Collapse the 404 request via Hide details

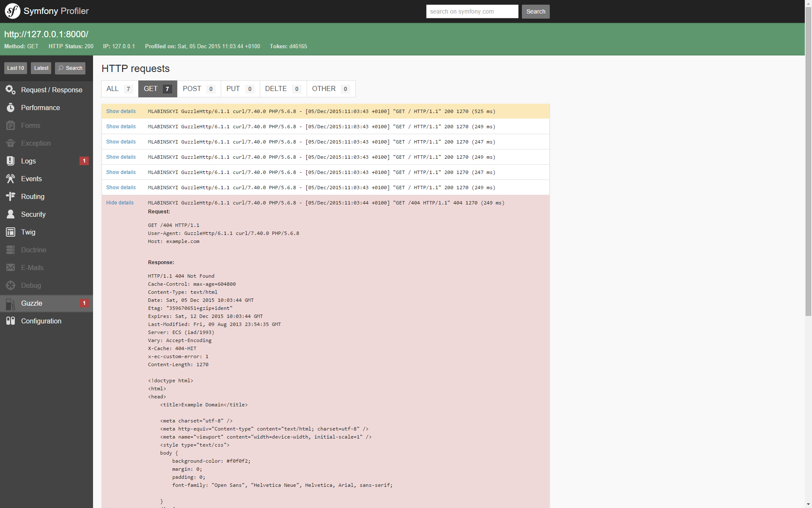click(x=120, y=203)
